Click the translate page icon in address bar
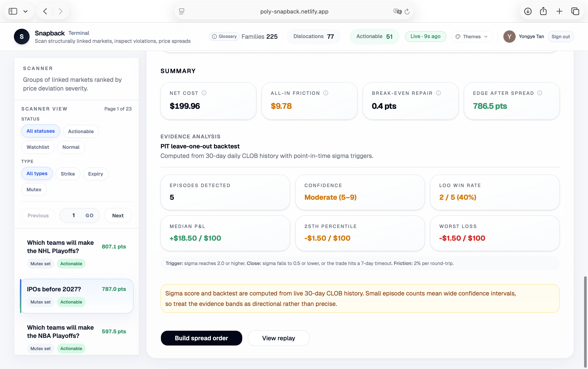 coord(397,12)
